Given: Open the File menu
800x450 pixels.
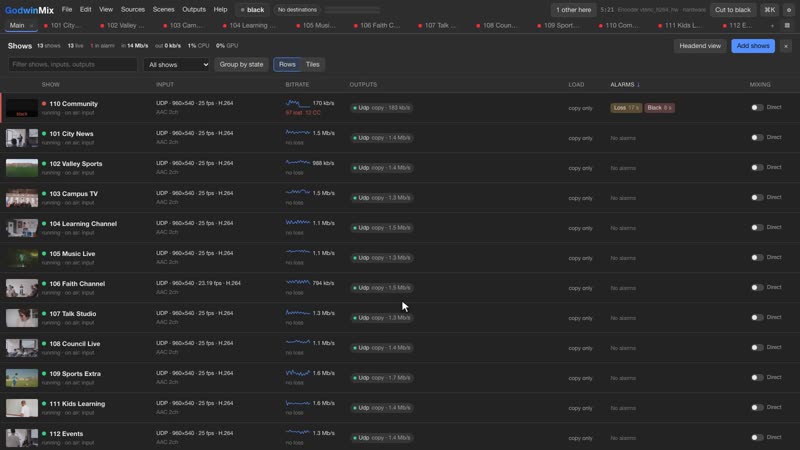Looking at the screenshot, I should (67, 10).
